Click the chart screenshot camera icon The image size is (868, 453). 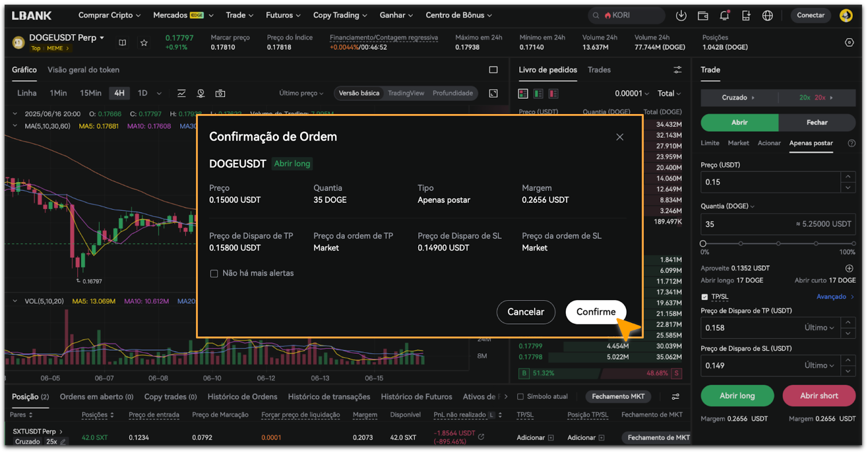(x=220, y=93)
